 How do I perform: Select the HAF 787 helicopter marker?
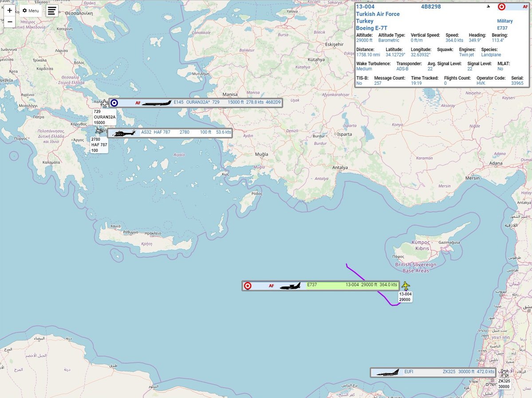coord(99,131)
